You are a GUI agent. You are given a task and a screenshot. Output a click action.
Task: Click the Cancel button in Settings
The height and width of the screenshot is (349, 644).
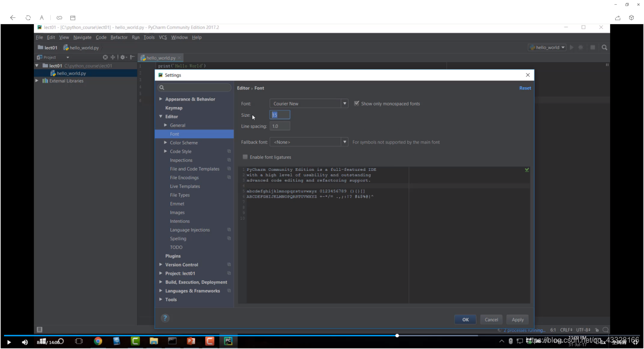491,320
